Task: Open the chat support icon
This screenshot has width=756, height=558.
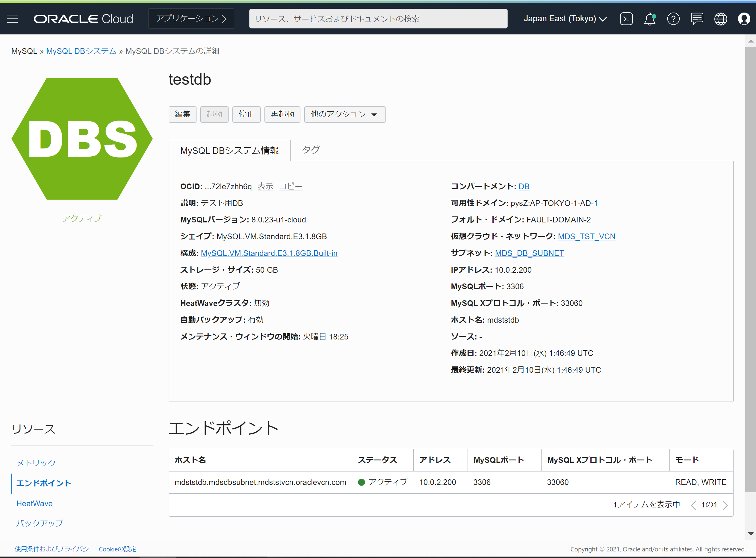Action: click(696, 19)
